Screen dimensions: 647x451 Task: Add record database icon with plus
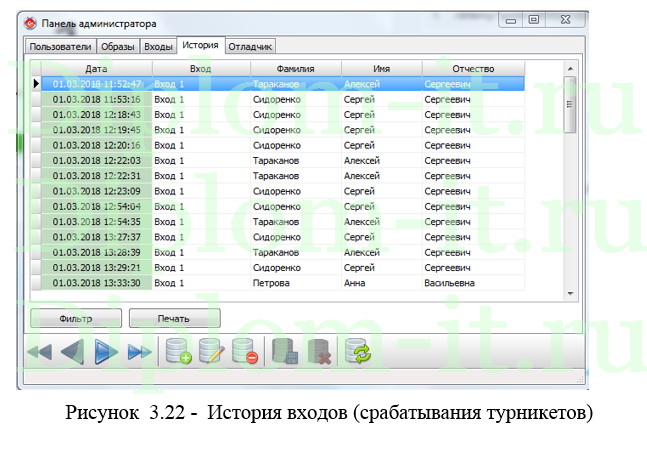coord(178,351)
